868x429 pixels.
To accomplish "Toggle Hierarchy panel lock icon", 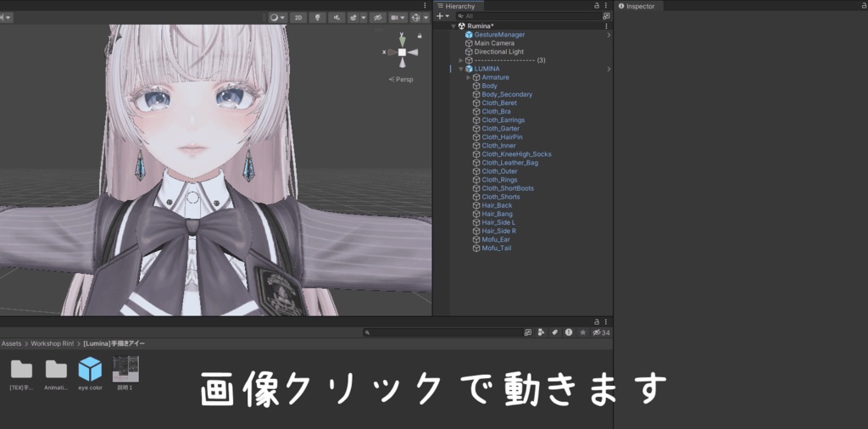I will tap(596, 6).
